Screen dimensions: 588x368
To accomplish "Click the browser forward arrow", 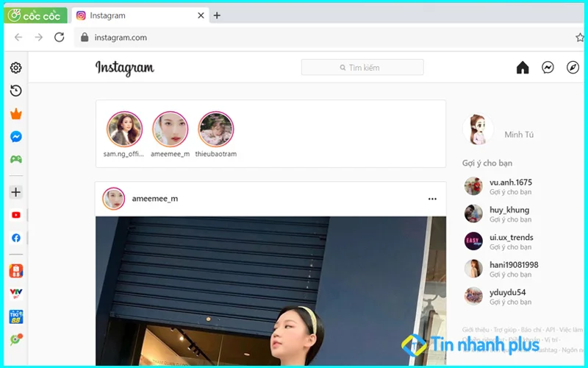I will point(39,38).
